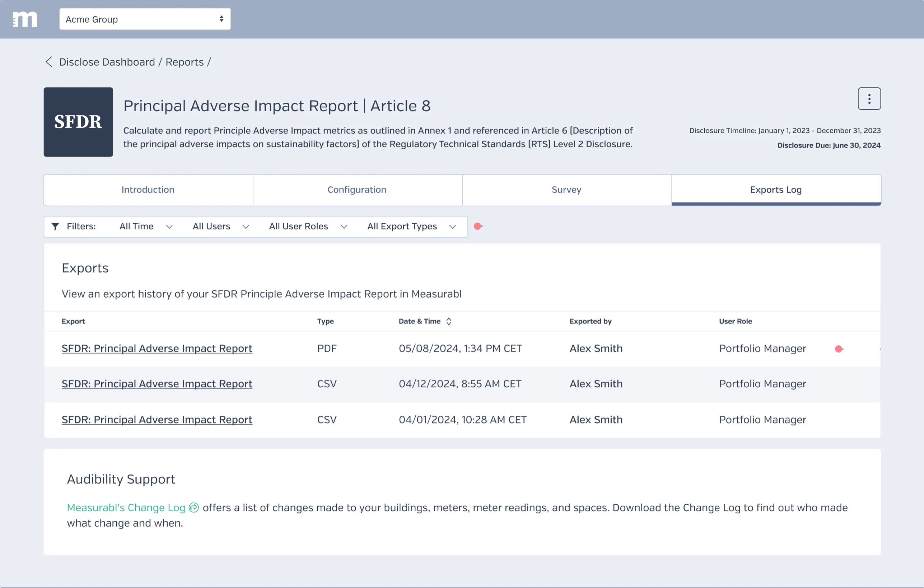Switch to the Survey tab

(x=567, y=190)
